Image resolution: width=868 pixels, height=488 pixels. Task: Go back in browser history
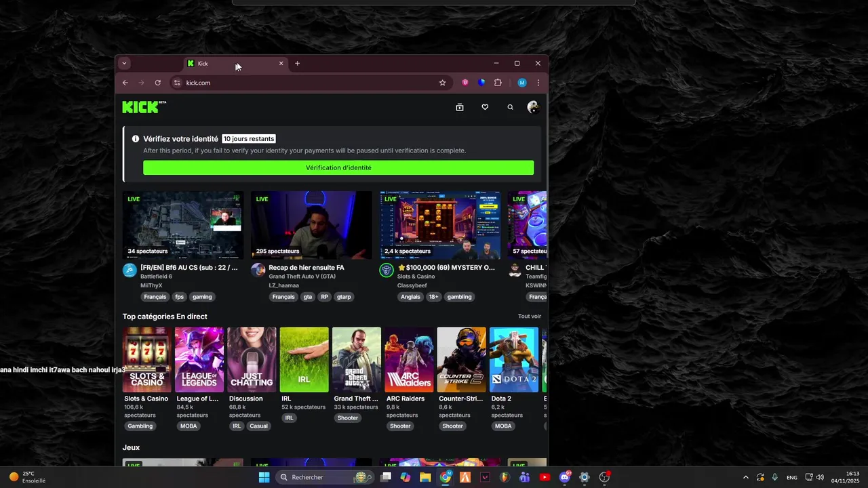[x=125, y=83]
